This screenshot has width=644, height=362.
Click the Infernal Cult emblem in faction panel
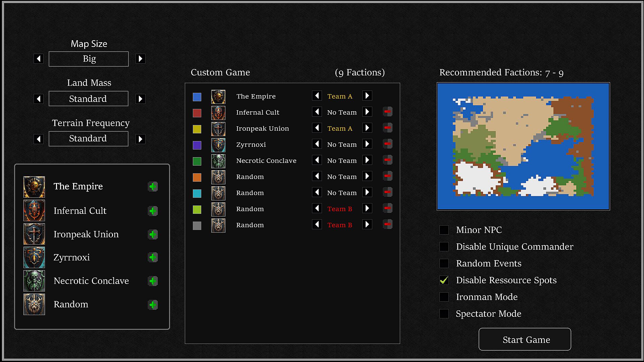pos(34,210)
